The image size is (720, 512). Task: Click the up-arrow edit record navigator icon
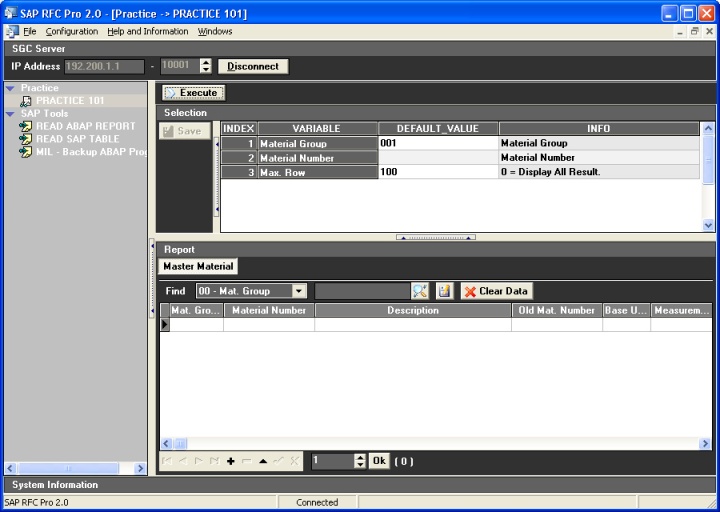click(262, 461)
